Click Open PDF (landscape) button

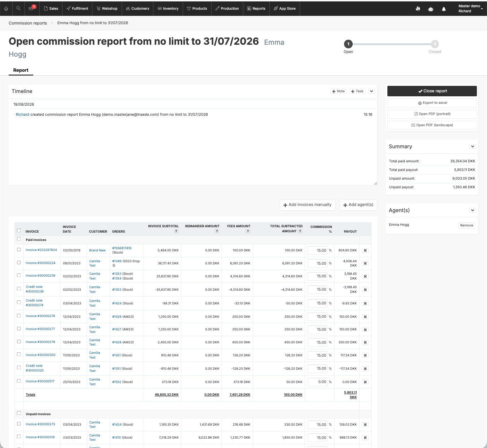coord(432,125)
